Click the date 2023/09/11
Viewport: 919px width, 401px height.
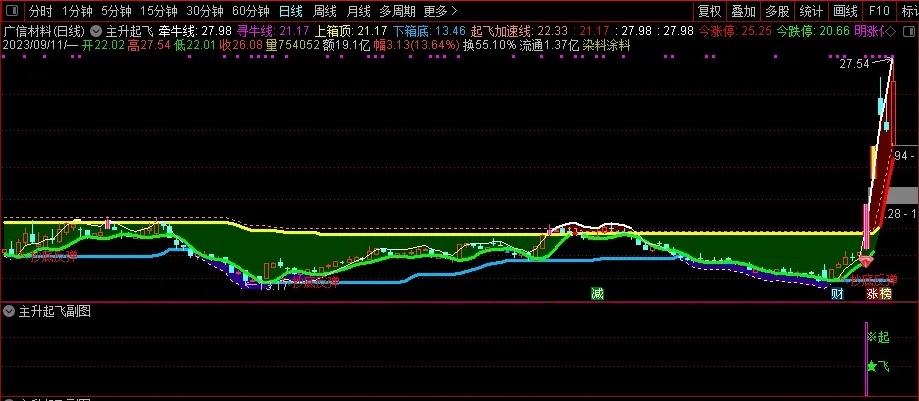click(x=36, y=45)
